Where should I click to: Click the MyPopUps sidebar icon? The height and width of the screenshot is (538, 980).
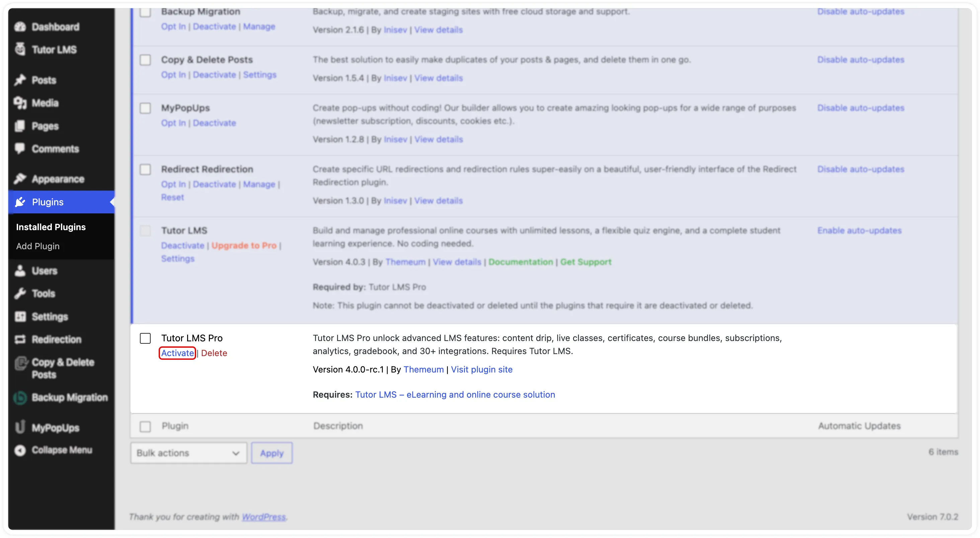coord(20,427)
